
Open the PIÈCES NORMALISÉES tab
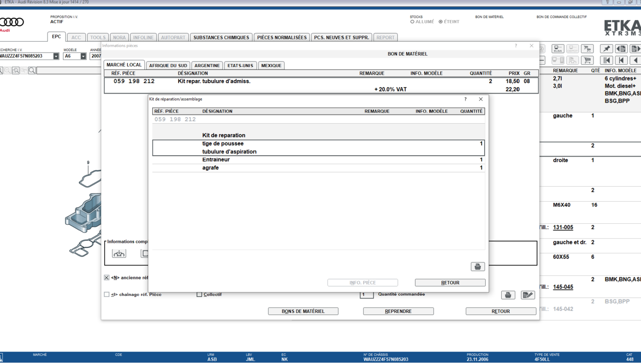click(x=281, y=38)
